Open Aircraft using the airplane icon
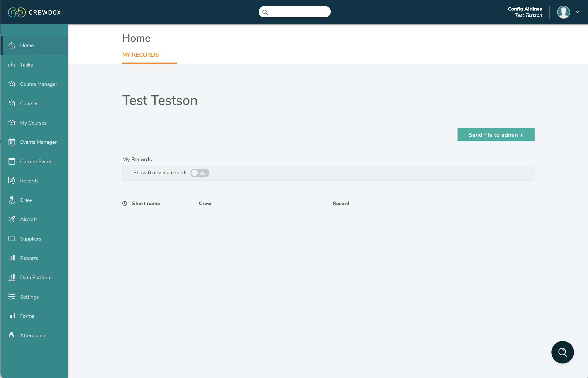This screenshot has width=588, height=378. 11,219
